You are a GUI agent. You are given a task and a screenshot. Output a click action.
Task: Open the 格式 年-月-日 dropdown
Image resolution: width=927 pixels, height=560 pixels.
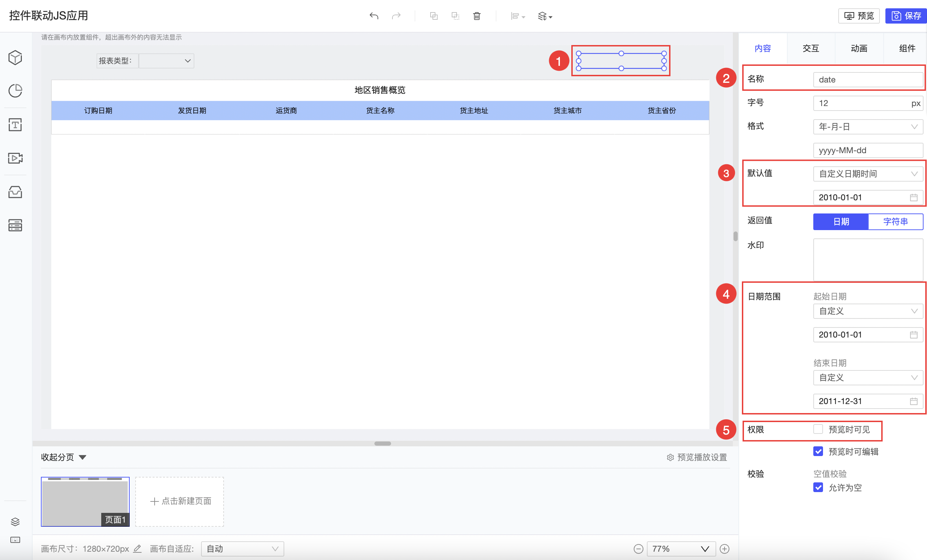coord(868,127)
